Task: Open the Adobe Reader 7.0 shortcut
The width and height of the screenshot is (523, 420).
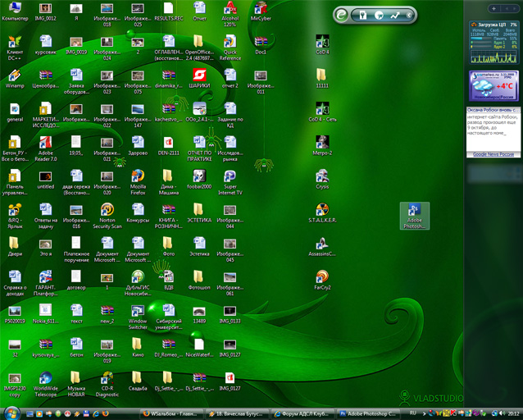Action: [46, 149]
